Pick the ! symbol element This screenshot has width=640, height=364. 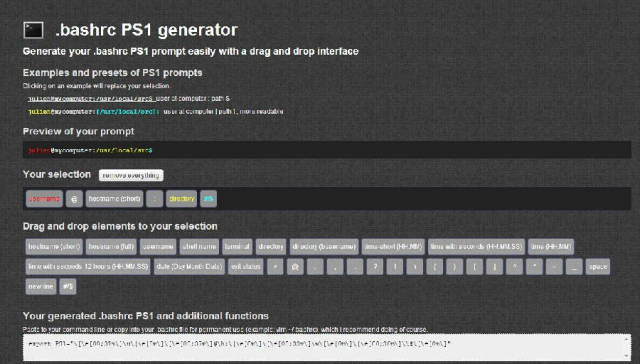pyautogui.click(x=395, y=266)
